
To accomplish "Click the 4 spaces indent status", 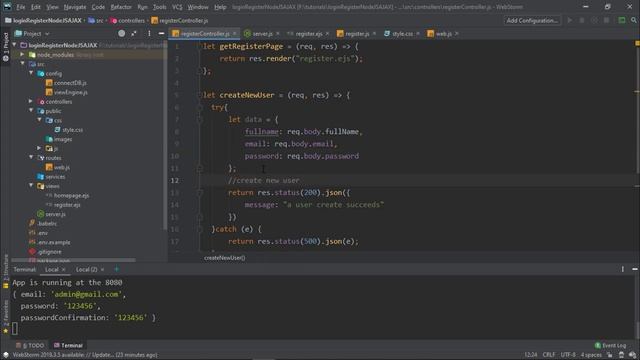I will (x=591, y=355).
